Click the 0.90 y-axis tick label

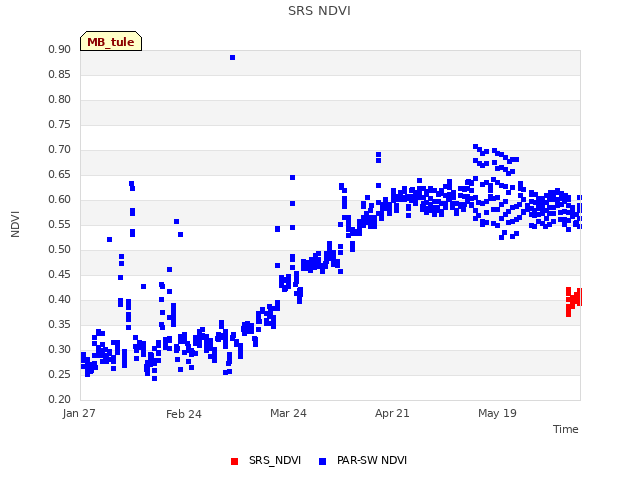pos(60,49)
